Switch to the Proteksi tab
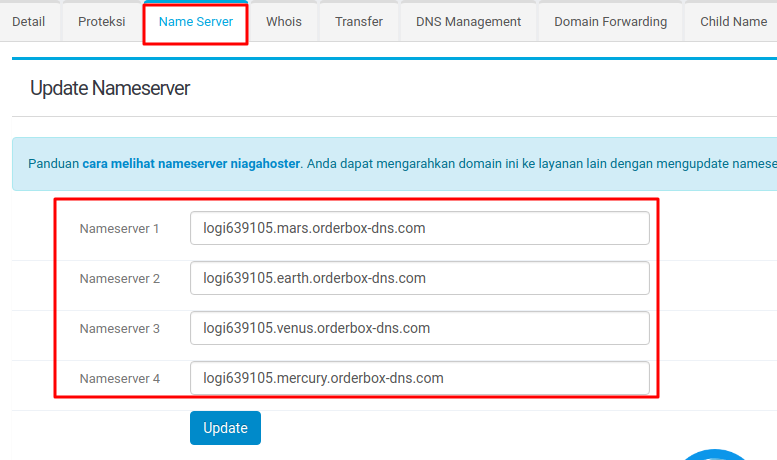 [x=102, y=22]
